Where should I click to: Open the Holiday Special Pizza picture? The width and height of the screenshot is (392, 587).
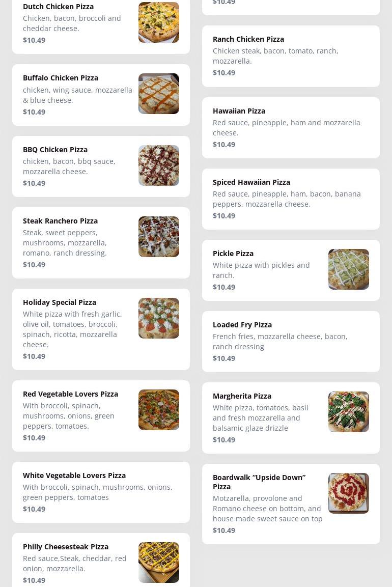(158, 318)
